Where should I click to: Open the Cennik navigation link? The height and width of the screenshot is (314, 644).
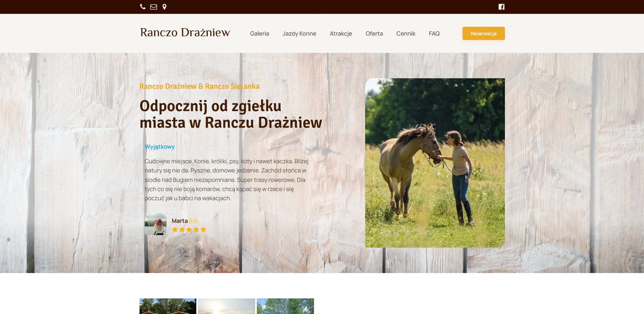pyautogui.click(x=405, y=34)
